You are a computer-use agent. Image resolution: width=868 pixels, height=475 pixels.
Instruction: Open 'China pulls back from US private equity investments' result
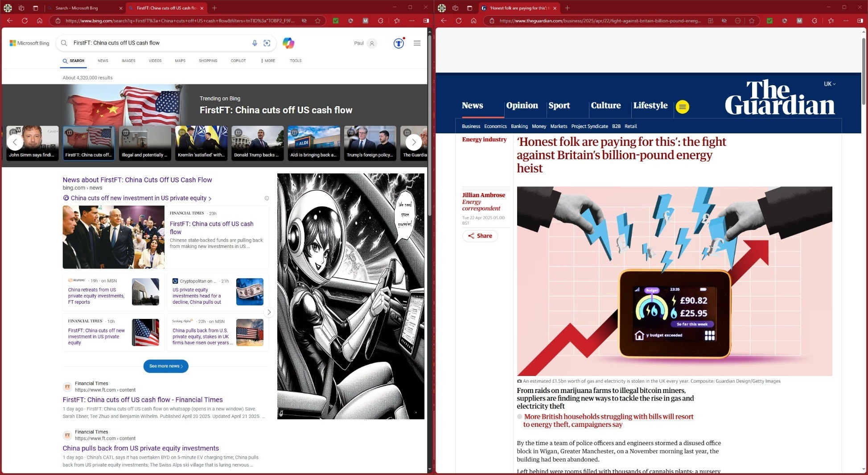(x=140, y=448)
